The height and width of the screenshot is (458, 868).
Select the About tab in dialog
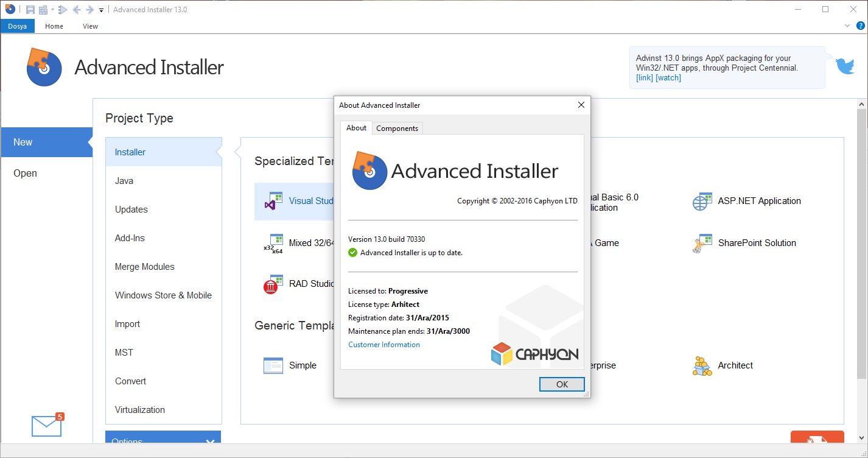point(356,128)
